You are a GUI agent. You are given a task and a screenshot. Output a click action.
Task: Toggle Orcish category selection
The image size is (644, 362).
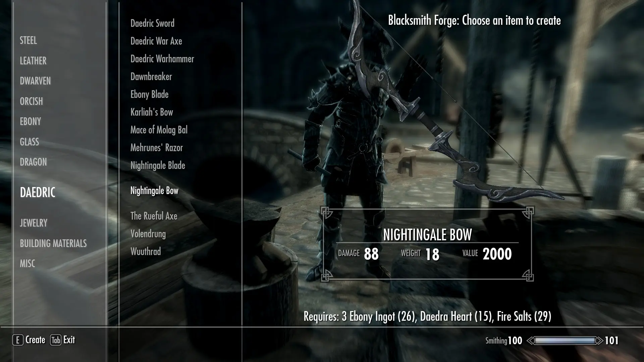[31, 101]
